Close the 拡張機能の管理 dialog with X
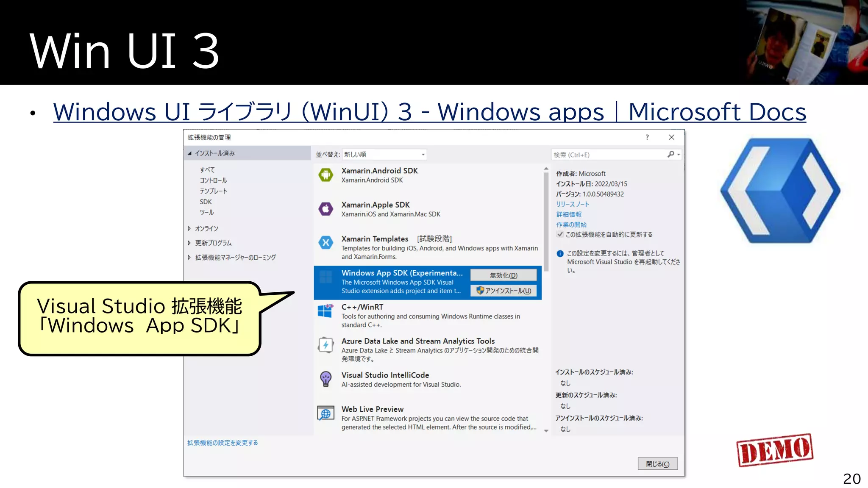Image resolution: width=868 pixels, height=488 pixels. click(671, 137)
